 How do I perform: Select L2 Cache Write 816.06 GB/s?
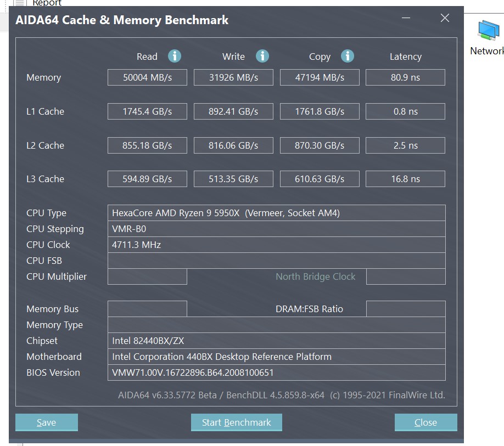(x=233, y=145)
